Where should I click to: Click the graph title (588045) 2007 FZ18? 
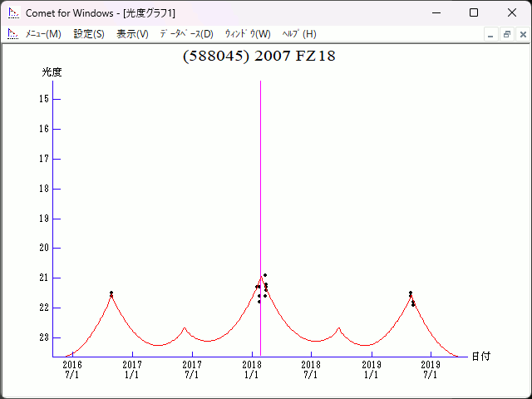[259, 57]
